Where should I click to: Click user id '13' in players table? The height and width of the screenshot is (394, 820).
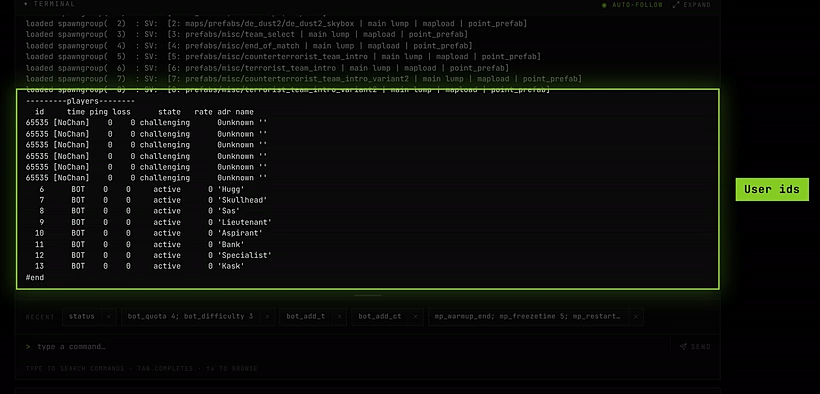39,266
